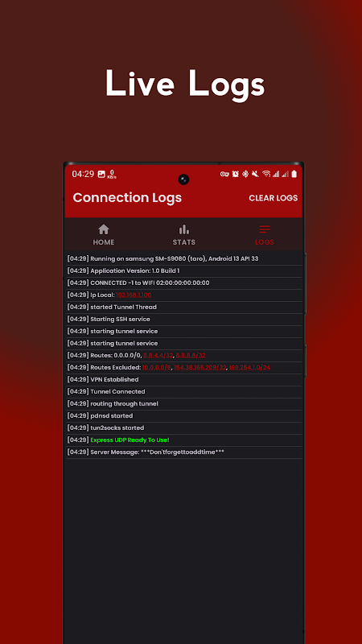Tap the alarm clock status icon

pyautogui.click(x=235, y=174)
